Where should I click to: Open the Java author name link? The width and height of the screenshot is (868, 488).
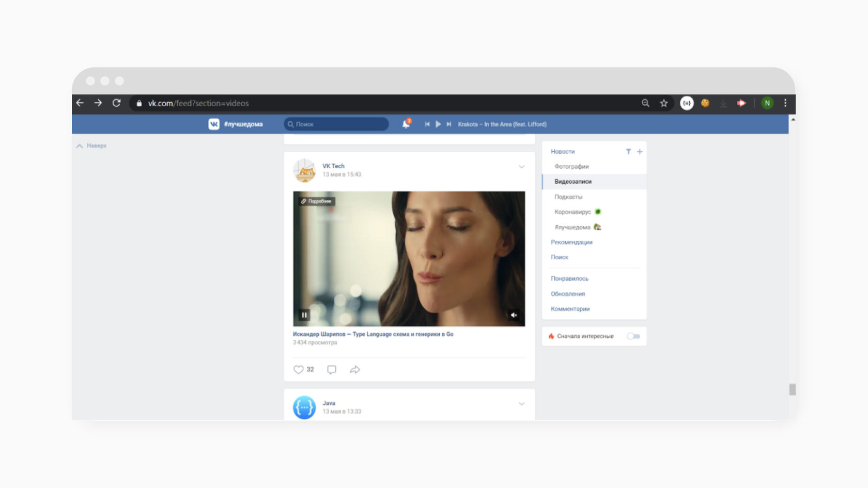coord(329,403)
